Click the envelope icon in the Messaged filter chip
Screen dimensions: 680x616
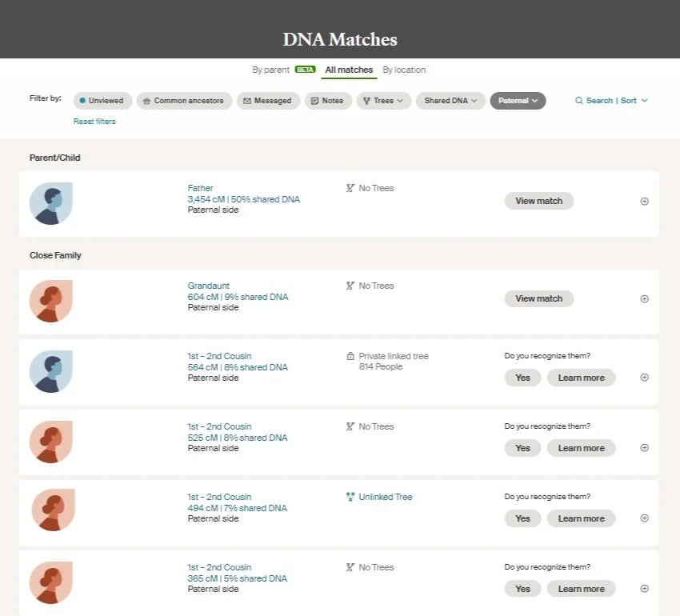coord(248,100)
